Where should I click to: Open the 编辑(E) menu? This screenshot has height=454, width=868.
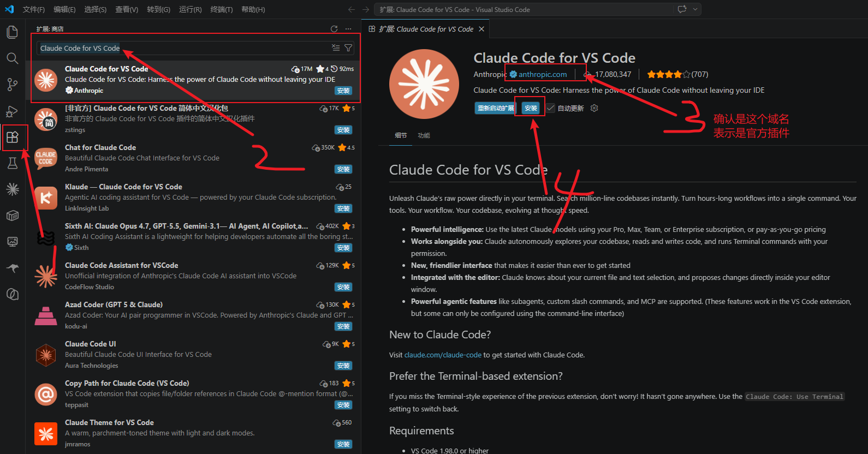point(64,9)
